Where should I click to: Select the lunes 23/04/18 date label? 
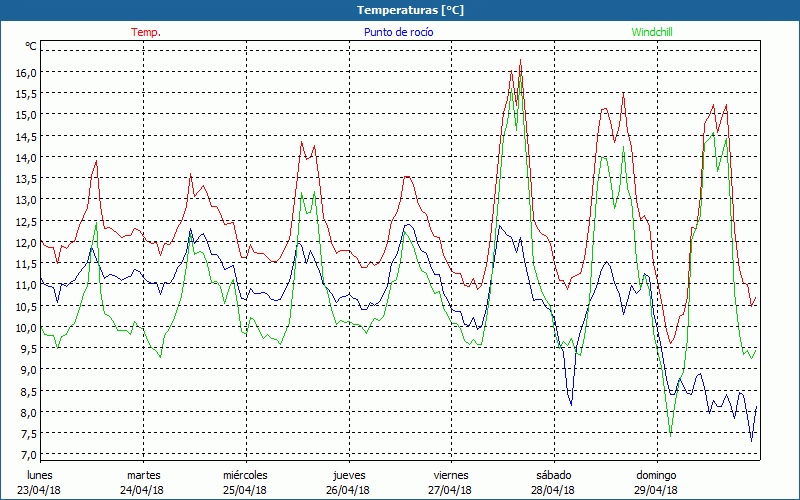click(41, 482)
